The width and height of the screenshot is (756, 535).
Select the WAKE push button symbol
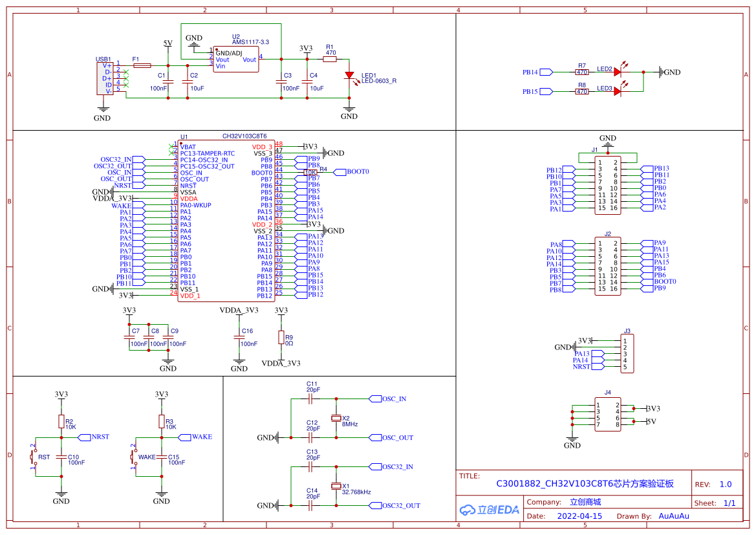point(134,456)
